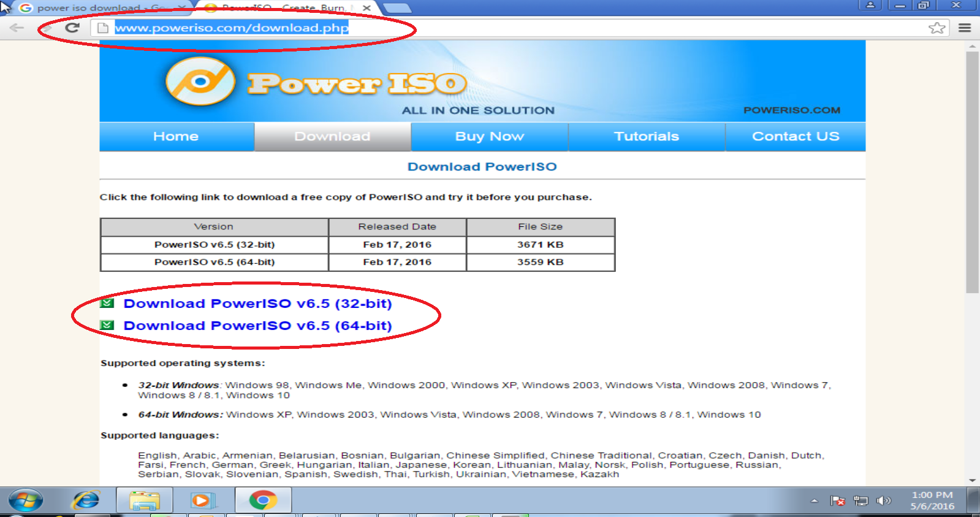
Task: Reload the page with refresh icon
Action: 72,28
